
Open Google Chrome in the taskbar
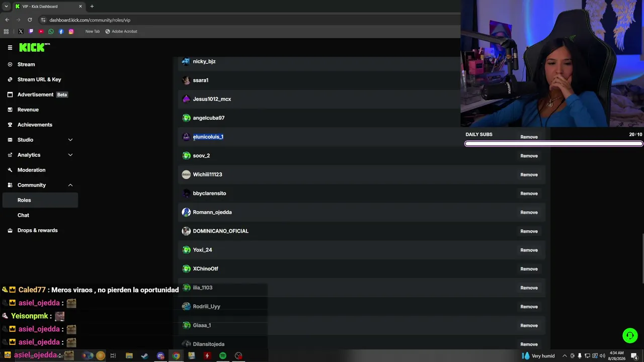click(x=176, y=356)
